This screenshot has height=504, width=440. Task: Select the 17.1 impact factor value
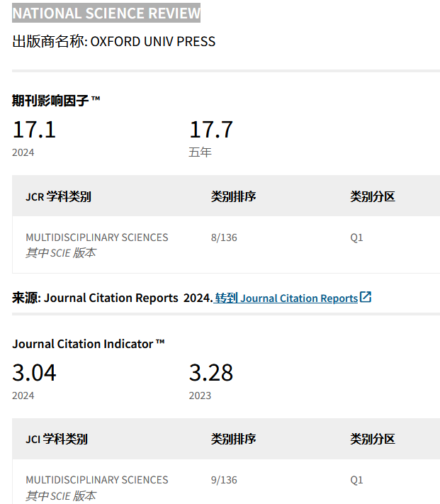(x=34, y=130)
